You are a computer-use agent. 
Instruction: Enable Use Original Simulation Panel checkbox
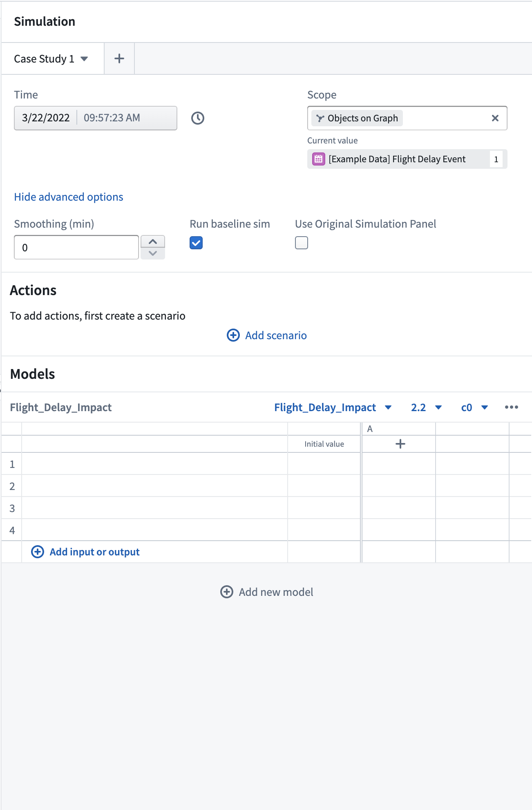(x=302, y=243)
